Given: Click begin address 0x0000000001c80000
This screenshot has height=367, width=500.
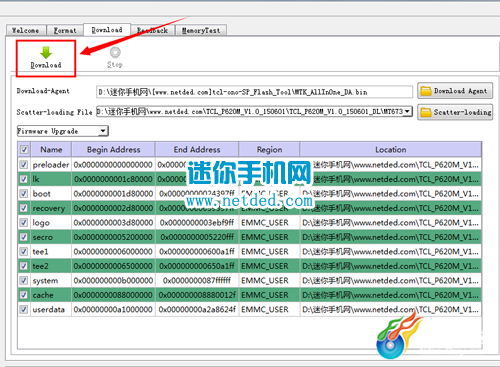Looking at the screenshot, I should [x=113, y=179].
